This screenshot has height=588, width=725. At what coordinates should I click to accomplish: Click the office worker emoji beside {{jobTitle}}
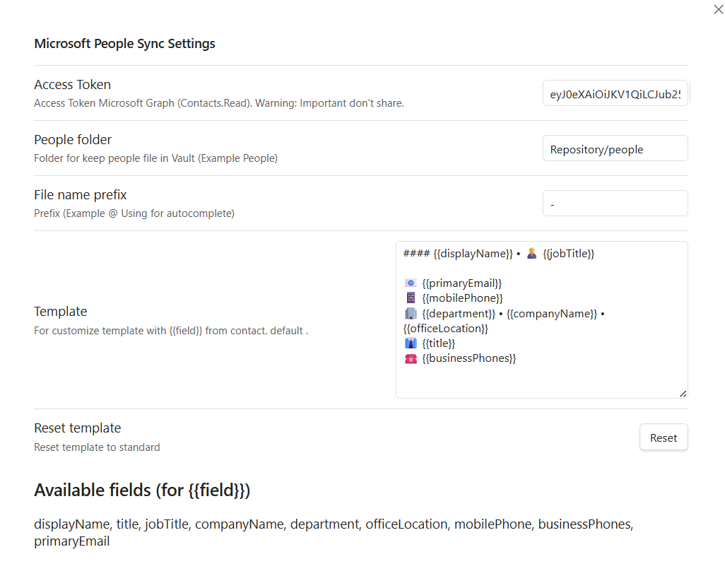[531, 253]
